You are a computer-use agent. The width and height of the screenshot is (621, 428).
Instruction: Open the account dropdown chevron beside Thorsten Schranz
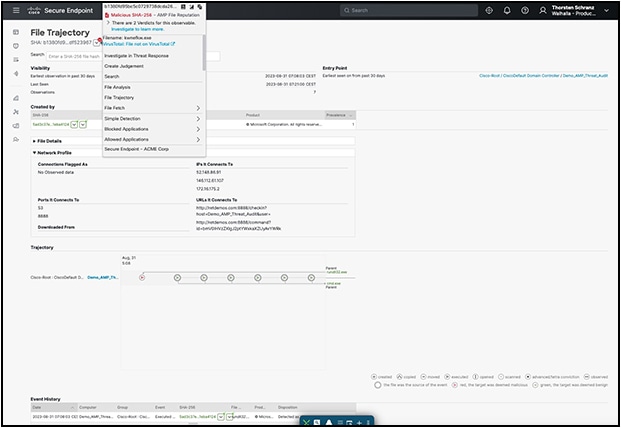click(606, 11)
